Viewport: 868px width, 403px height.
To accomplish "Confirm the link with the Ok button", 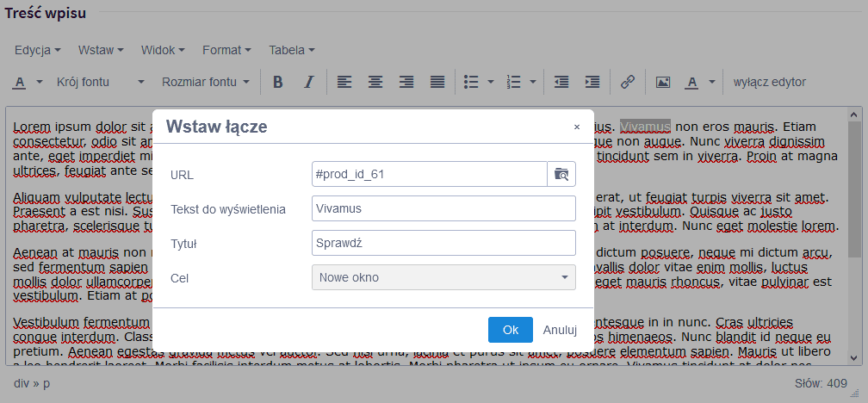I will click(x=511, y=330).
